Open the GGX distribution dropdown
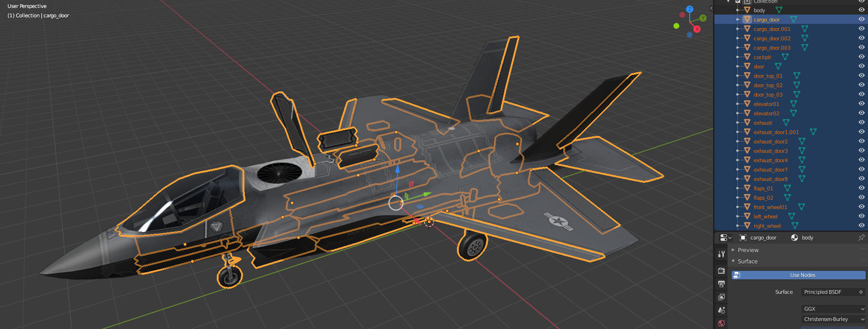Viewport: 868px width, 329px height. (833, 309)
